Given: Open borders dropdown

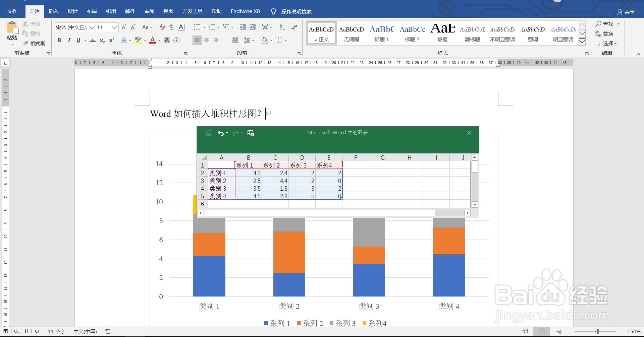Looking at the screenshot, I should pos(286,40).
